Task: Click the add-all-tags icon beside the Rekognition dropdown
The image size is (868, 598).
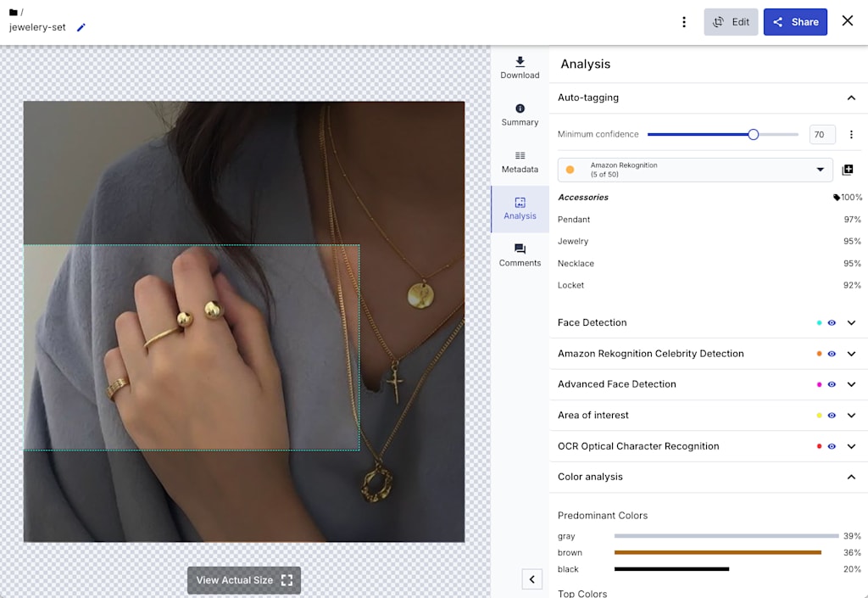Action: (x=848, y=170)
